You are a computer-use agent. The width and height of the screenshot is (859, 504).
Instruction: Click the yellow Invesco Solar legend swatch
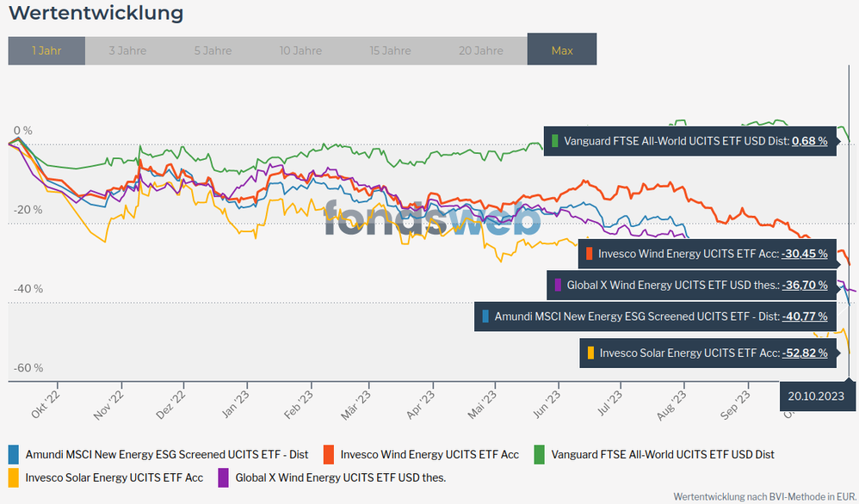[14, 476]
